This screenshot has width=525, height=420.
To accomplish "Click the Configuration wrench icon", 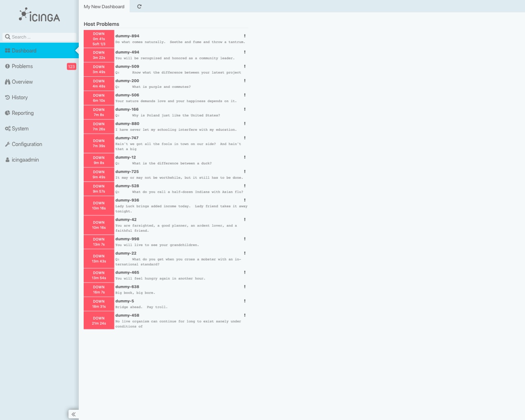I will coord(7,144).
